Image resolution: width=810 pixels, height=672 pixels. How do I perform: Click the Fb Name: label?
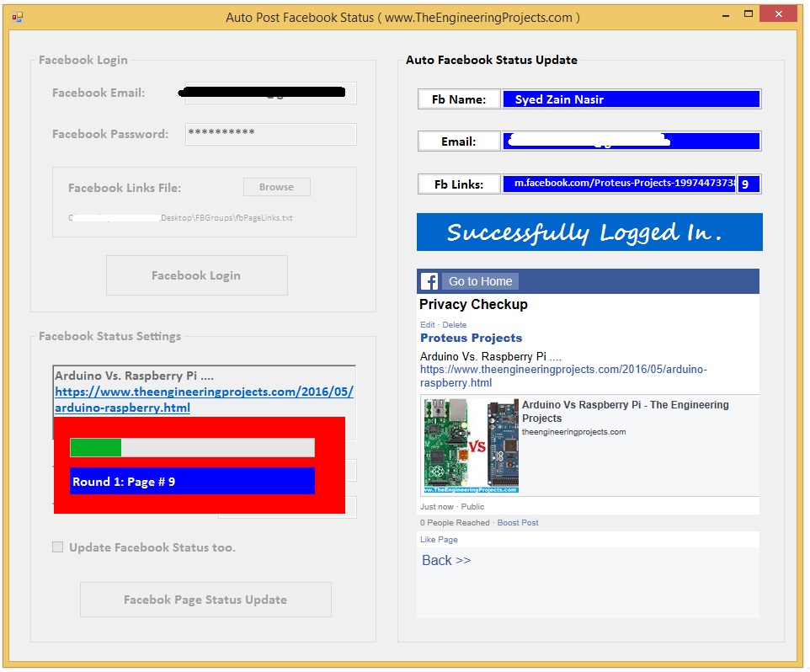[459, 99]
